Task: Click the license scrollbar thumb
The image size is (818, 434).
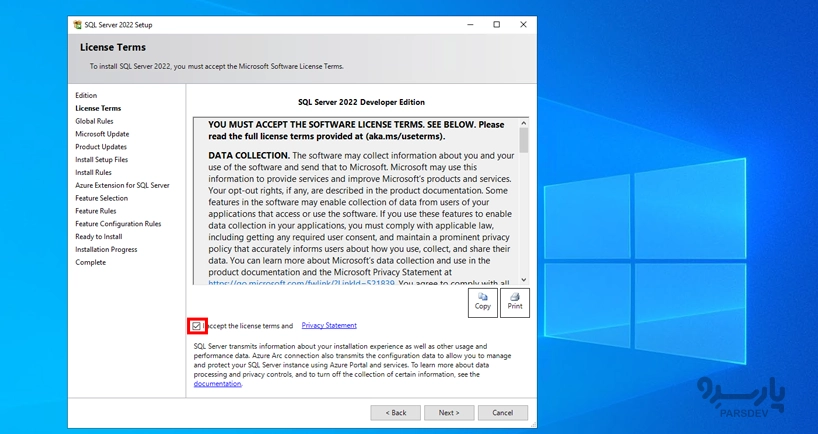Action: pos(524,140)
